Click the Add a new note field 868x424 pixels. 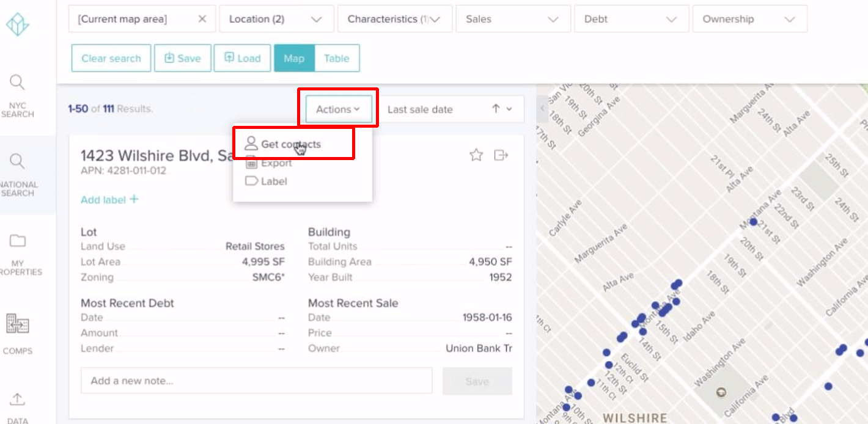point(256,381)
